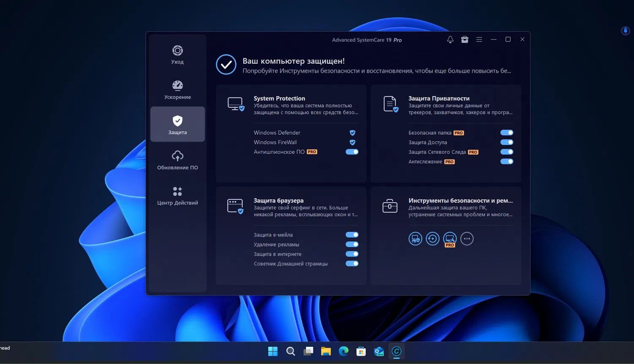Screen dimensions: 634x364
Task: Open Advanced SystemCare from the taskbar
Action: [396, 351]
